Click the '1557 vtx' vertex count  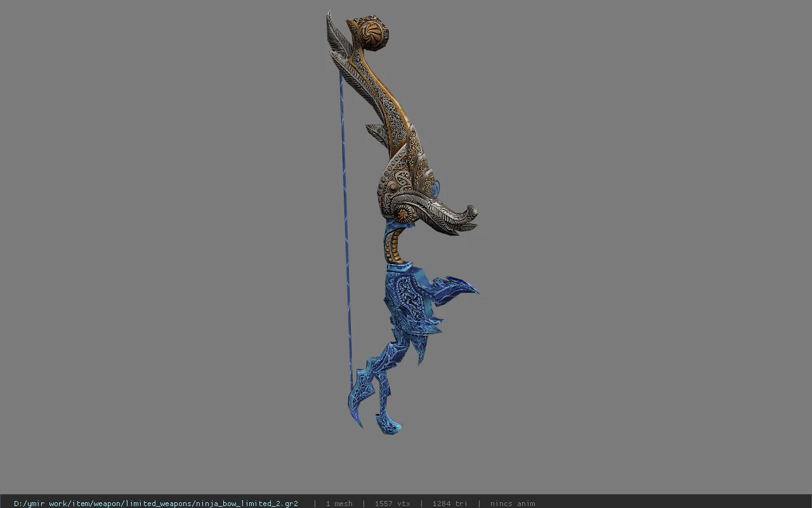[x=393, y=504]
